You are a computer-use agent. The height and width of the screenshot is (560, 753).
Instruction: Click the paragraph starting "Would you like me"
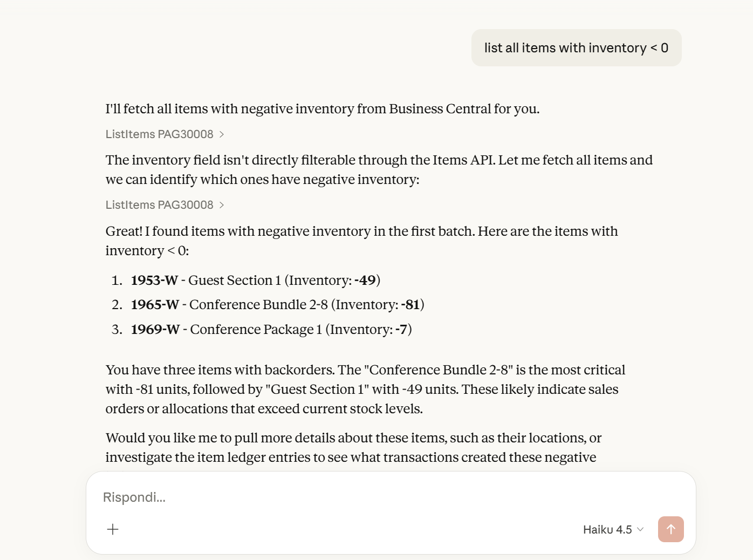tap(353, 447)
